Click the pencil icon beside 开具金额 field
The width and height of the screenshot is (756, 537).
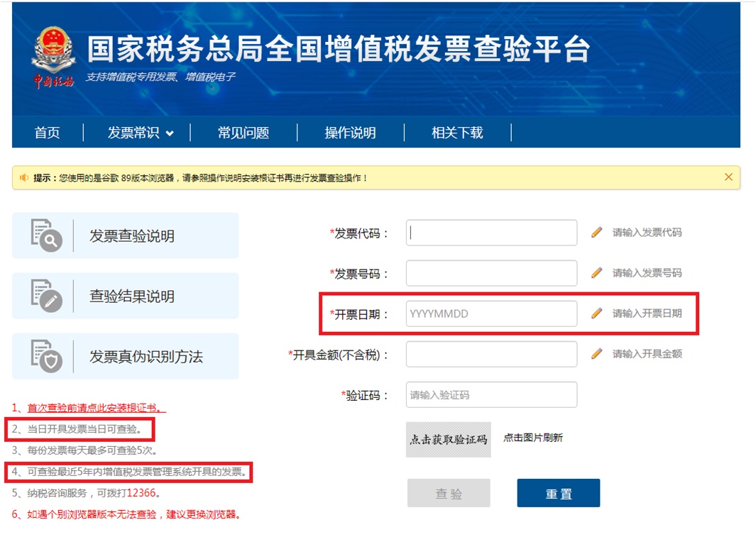point(597,354)
